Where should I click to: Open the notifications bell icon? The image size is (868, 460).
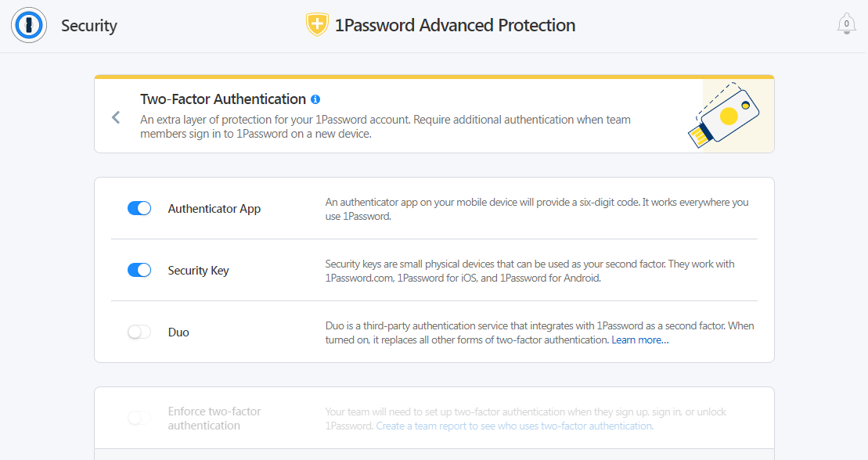tap(846, 23)
